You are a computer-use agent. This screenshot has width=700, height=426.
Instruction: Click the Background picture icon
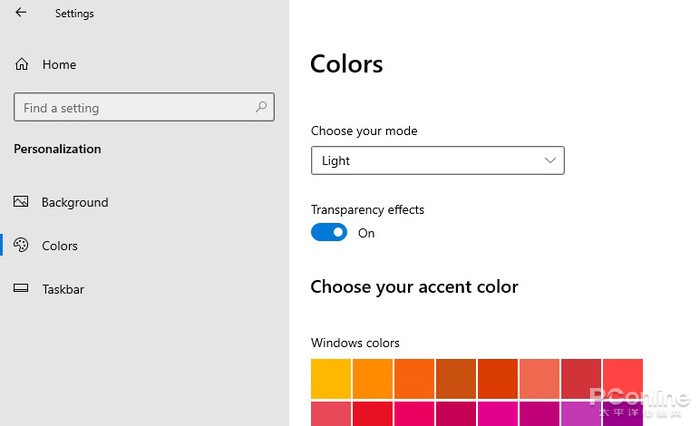click(21, 202)
